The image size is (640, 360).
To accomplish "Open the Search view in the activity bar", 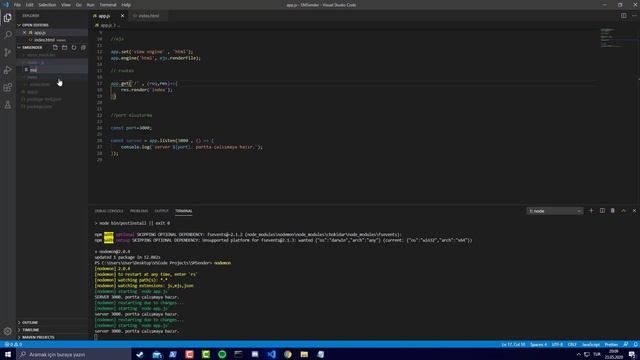I will pyautogui.click(x=7, y=35).
